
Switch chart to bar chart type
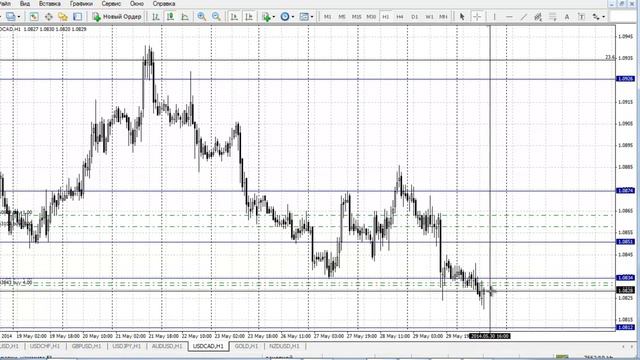(156, 17)
